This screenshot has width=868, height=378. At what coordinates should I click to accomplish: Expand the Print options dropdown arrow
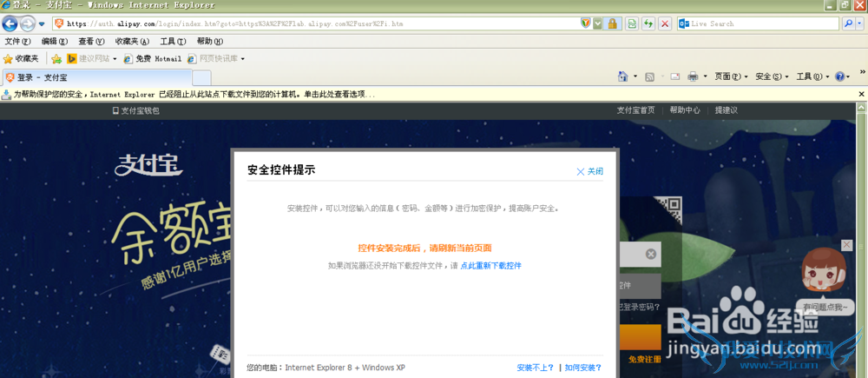point(705,76)
